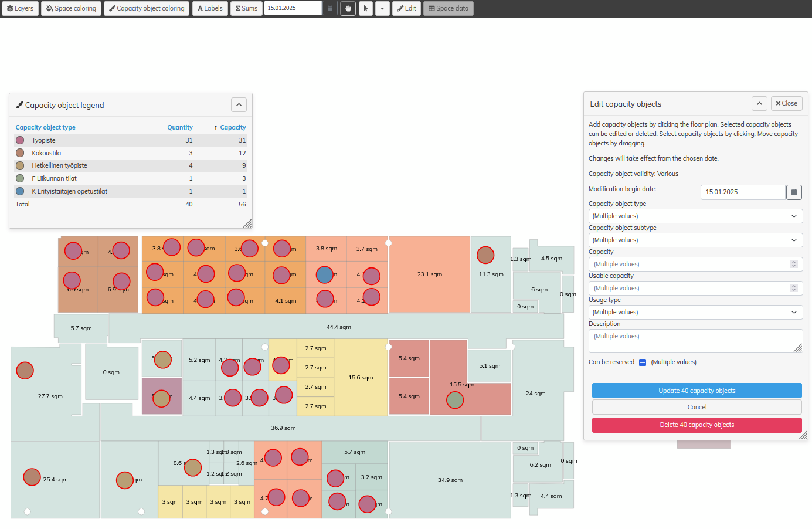Collapse the Capacity object legend panel
The height and width of the screenshot is (529, 812).
[x=239, y=105]
